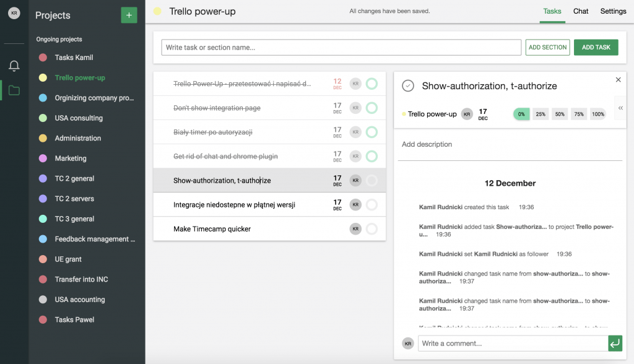Switch to the Chat tab
Viewport: 634px width, 364px height.
(581, 11)
